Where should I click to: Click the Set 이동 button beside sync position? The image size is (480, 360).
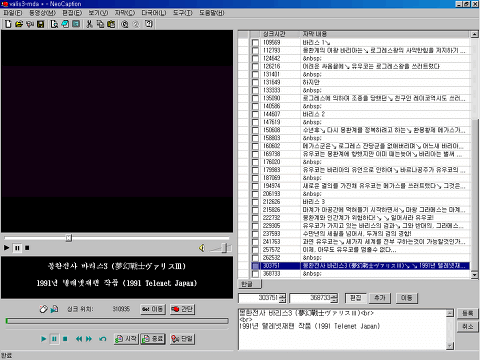click(153, 309)
